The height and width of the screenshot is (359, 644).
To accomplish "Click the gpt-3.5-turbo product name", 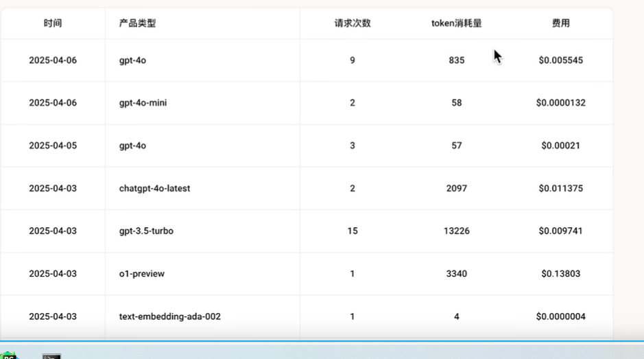I will (x=146, y=231).
